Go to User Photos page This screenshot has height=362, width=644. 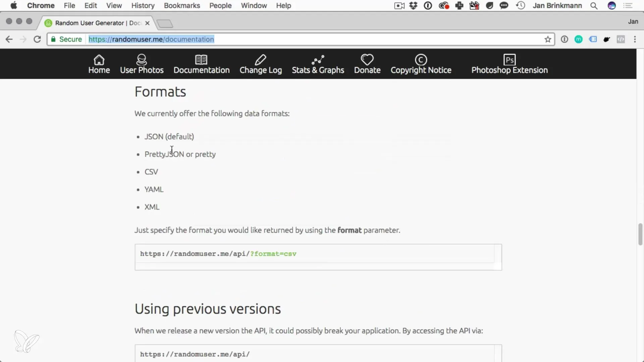(142, 64)
